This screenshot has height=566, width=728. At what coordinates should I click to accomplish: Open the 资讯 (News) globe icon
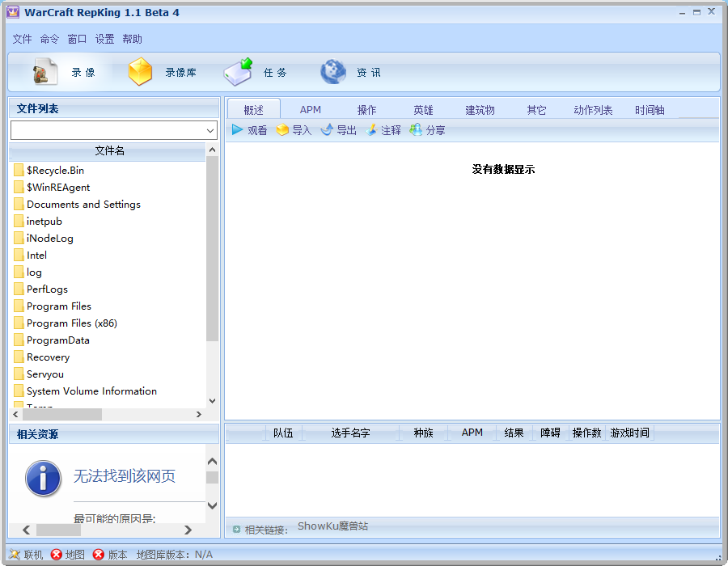[x=333, y=73]
